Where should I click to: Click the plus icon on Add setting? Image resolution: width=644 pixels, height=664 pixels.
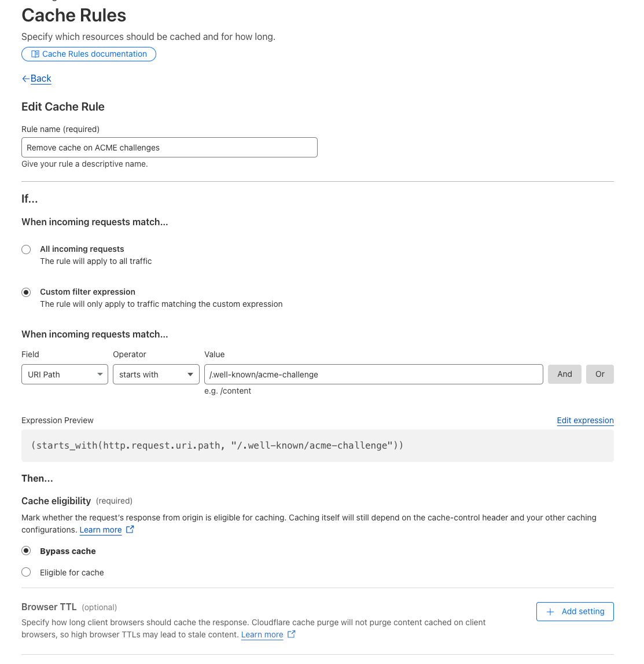pyautogui.click(x=550, y=612)
